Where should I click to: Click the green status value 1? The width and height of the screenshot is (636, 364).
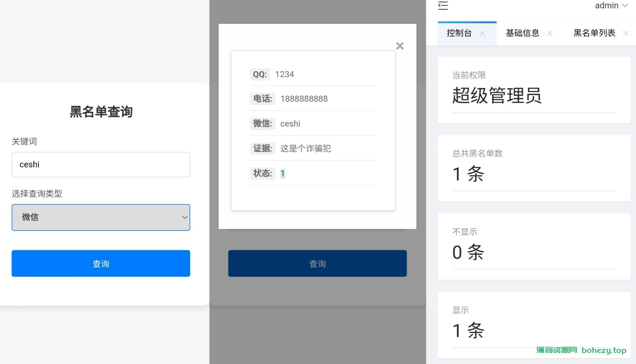(283, 174)
